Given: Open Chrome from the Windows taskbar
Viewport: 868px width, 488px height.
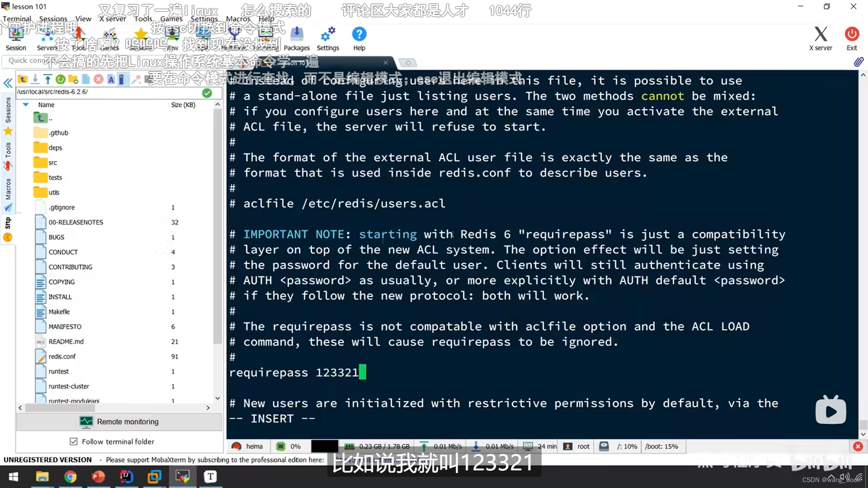Looking at the screenshot, I should click(x=70, y=477).
